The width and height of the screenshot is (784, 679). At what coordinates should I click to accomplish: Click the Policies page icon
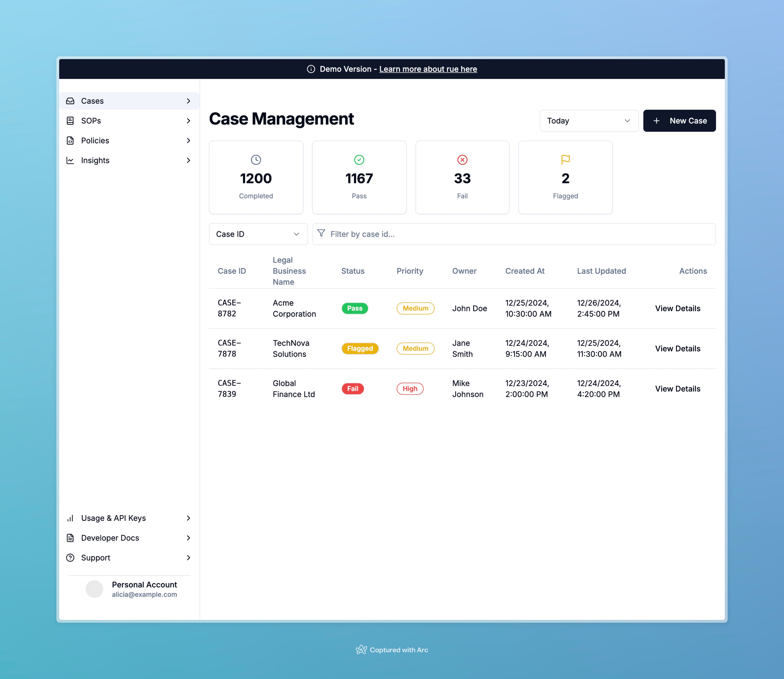pos(70,141)
